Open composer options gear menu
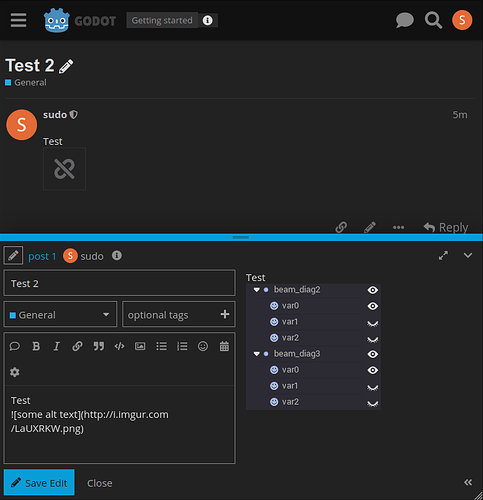The width and height of the screenshot is (483, 500). tap(15, 372)
